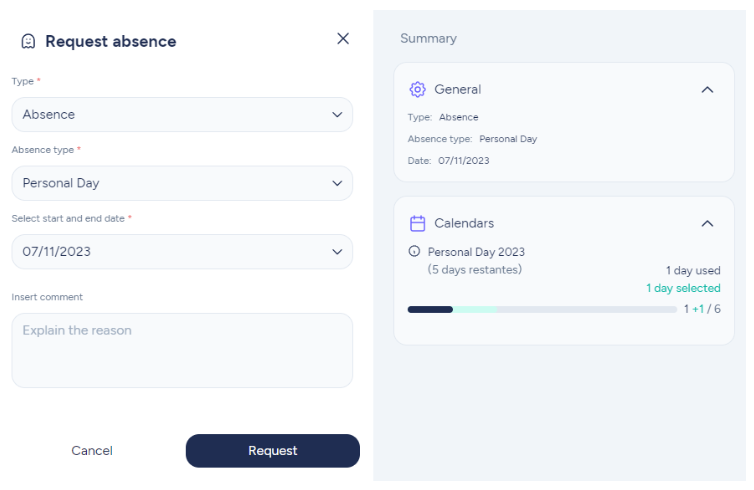Click the ghost icon beside Request absence
The width and height of the screenshot is (754, 490).
coord(28,41)
